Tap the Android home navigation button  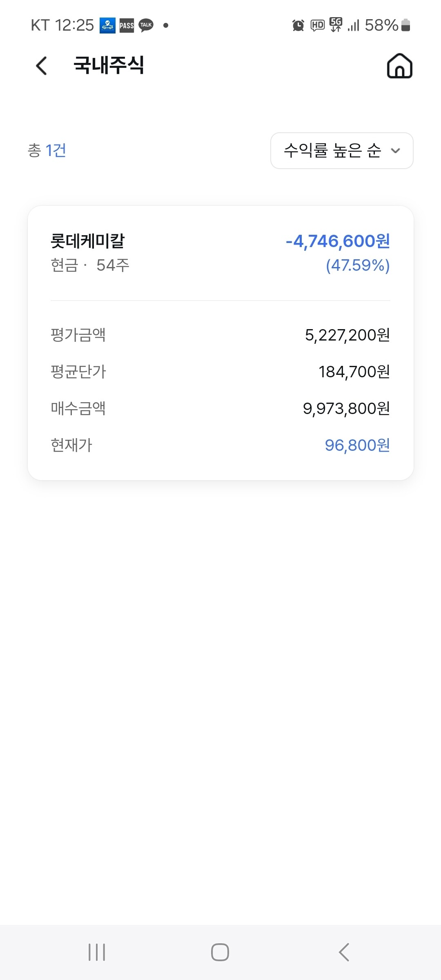(x=220, y=952)
